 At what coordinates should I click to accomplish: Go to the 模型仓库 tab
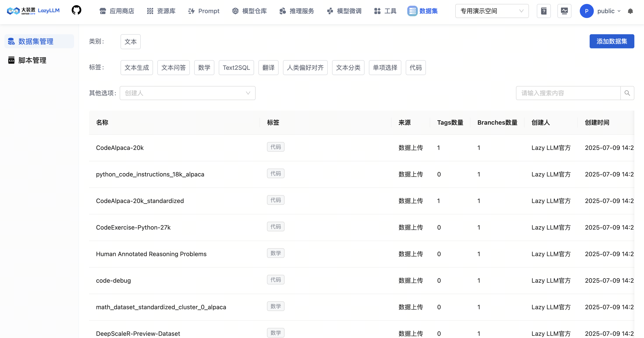click(249, 11)
